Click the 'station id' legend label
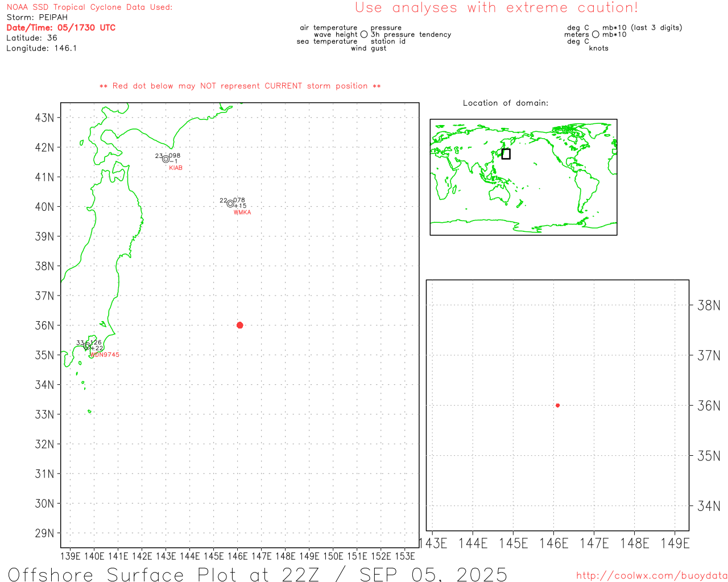Screen dimensions: 728x582 pos(388,41)
